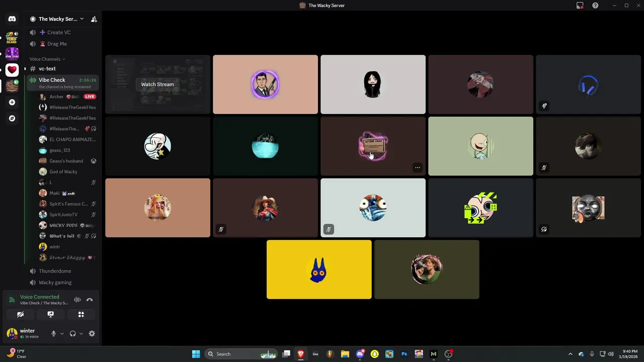Select user EL CHAPO ANIMAZE in list
Screen dimensions: 644x362
67,139
